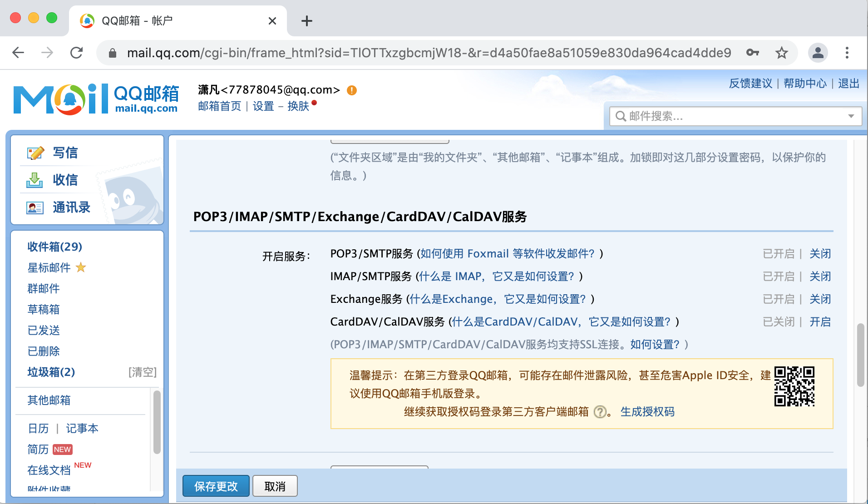The height and width of the screenshot is (504, 868).
Task: Click 写信 to compose mail
Action: [x=65, y=153]
